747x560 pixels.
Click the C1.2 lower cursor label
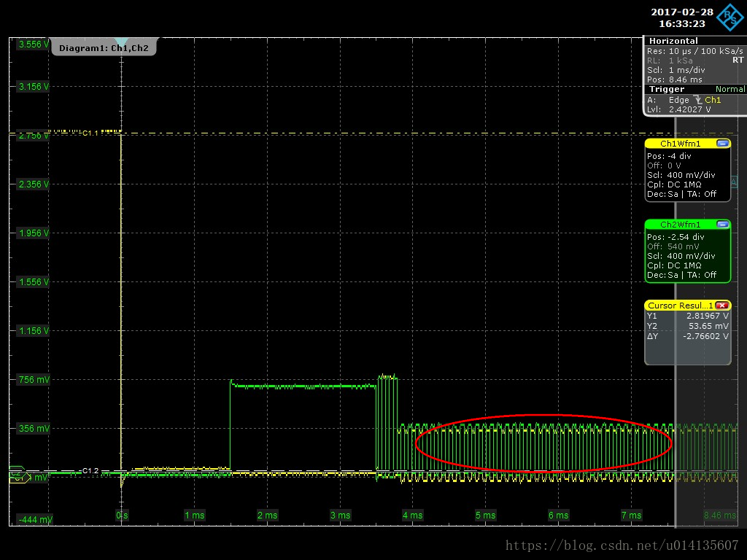point(90,470)
